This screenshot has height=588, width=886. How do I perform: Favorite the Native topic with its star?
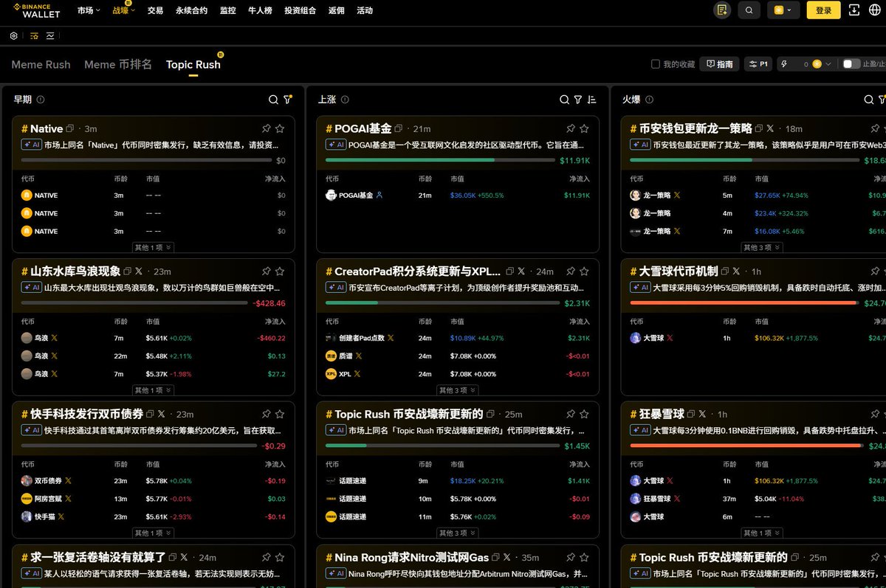point(280,128)
